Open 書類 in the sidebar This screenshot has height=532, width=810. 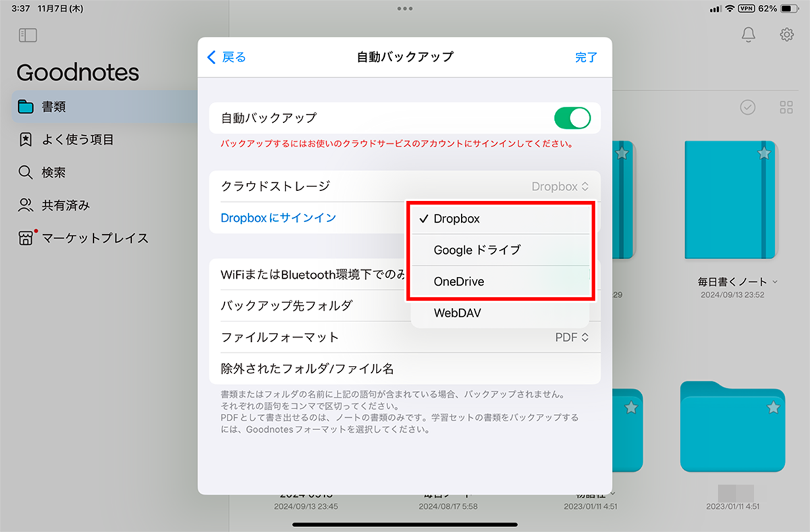[106, 107]
